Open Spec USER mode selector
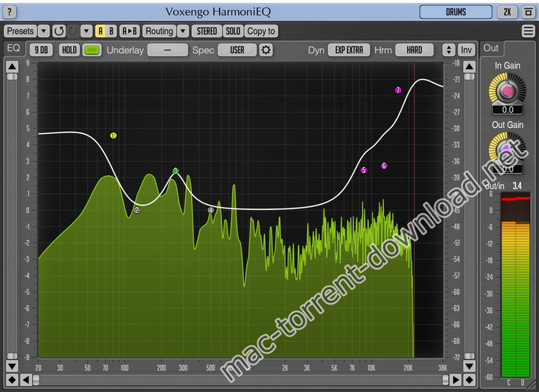The image size is (539, 392). click(237, 50)
